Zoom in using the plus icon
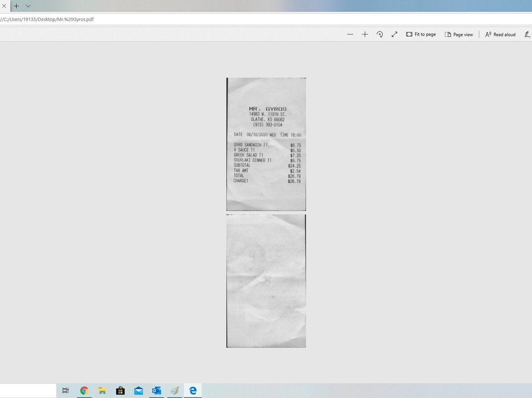This screenshot has width=532, height=398. click(365, 34)
